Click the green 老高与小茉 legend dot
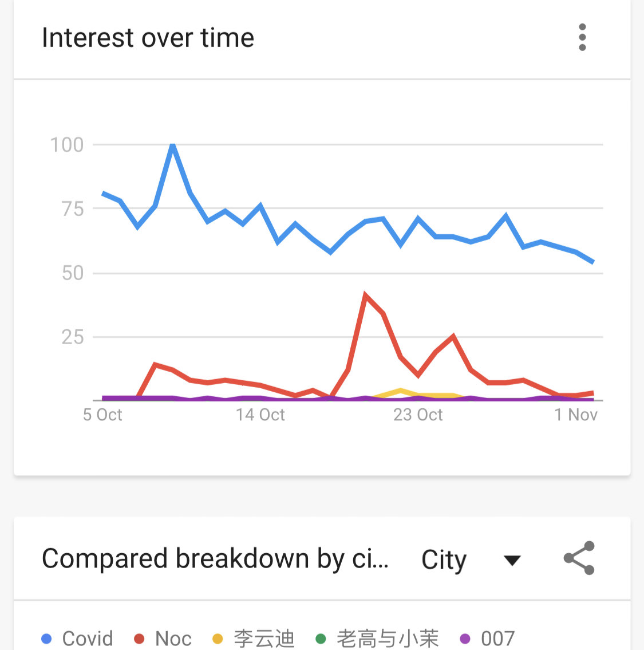 click(321, 639)
